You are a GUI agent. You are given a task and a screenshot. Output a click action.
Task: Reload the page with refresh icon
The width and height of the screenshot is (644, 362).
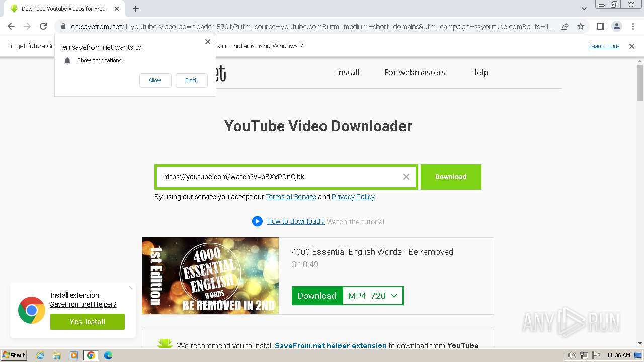[x=43, y=26]
